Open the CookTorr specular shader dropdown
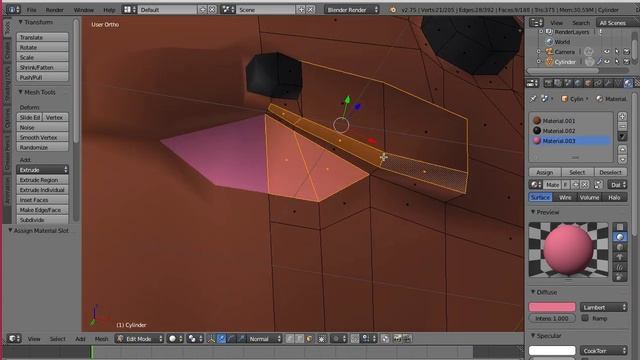The image size is (640, 360). click(603, 351)
